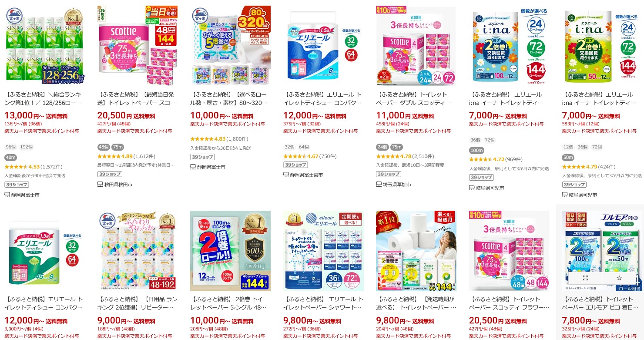Select the 64個 chip under the blue エリエール product
Image resolution: width=644 pixels, height=340 pixels.
pos(304,147)
